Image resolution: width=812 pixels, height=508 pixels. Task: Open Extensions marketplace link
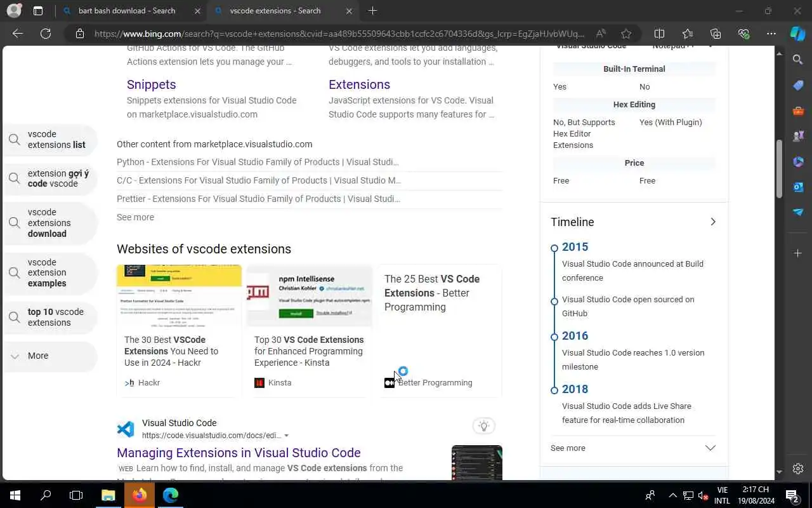(x=359, y=84)
